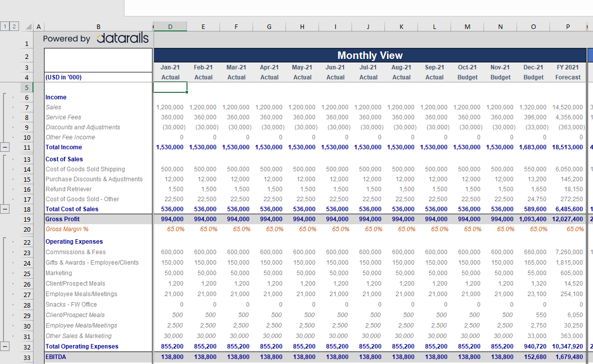Select row 11 header
The height and width of the screenshot is (364, 593).
click(27, 147)
